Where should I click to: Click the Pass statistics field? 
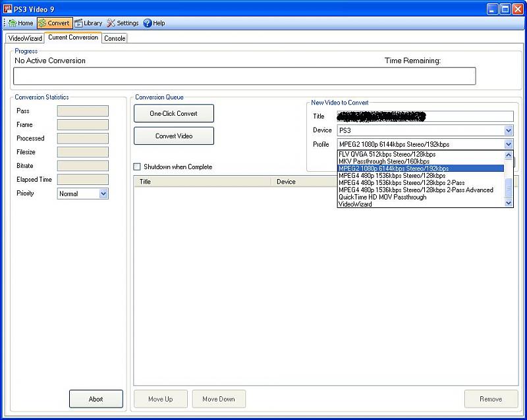click(x=83, y=111)
